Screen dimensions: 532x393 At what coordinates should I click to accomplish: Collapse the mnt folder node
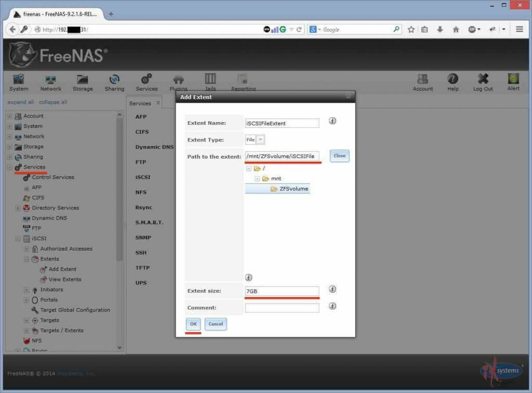257,179
